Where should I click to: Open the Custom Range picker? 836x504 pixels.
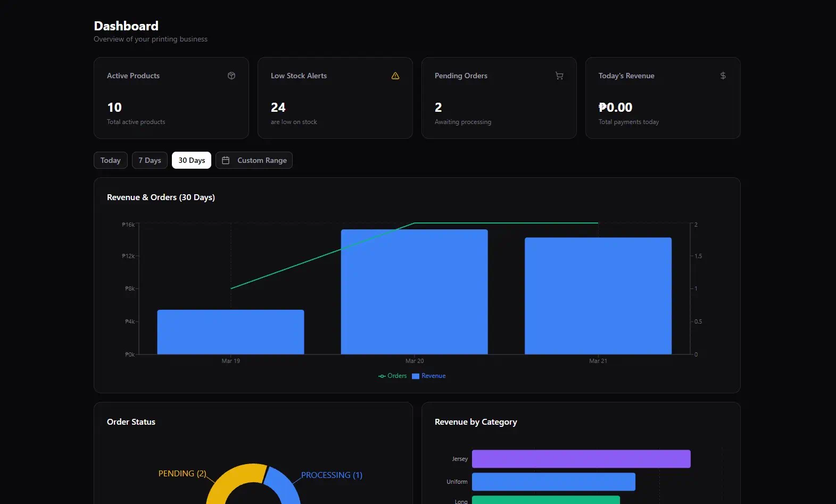[254, 160]
